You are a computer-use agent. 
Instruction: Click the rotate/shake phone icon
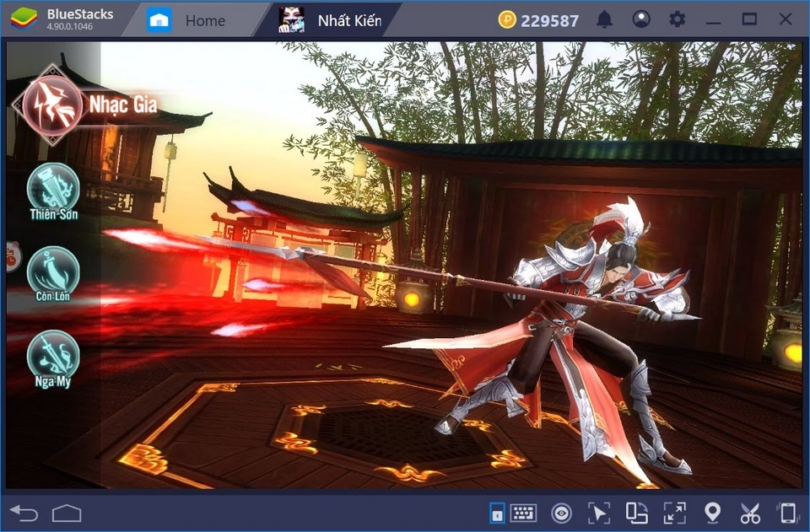[788, 513]
